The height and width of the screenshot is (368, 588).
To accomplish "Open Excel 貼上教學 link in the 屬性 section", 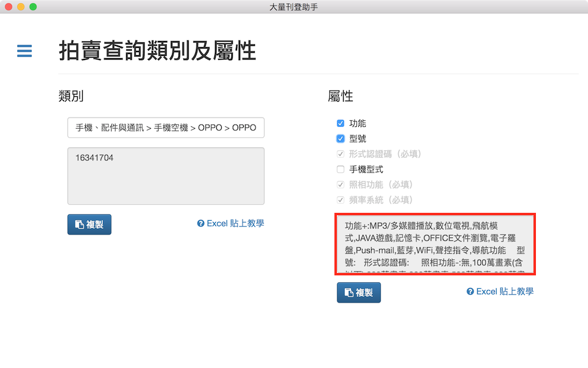I will click(500, 291).
